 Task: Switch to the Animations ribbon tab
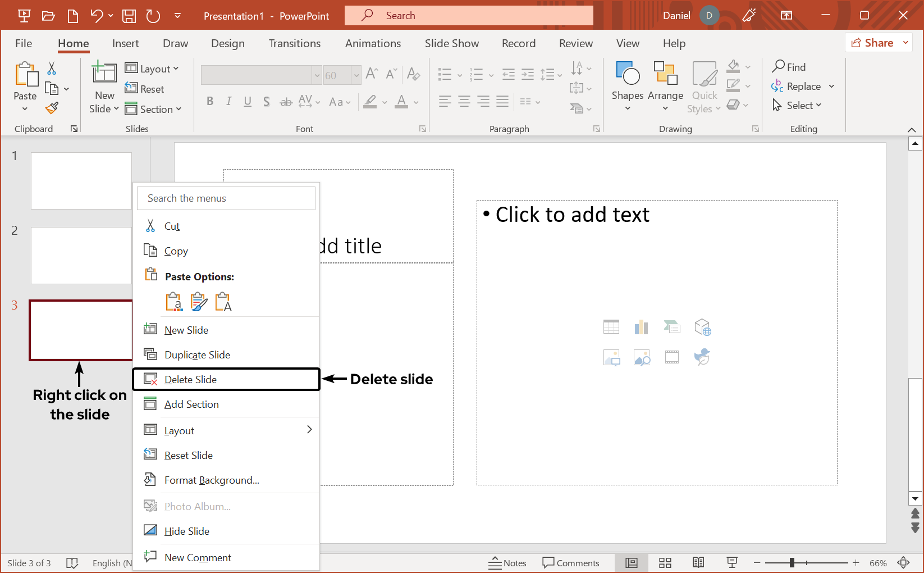point(373,43)
